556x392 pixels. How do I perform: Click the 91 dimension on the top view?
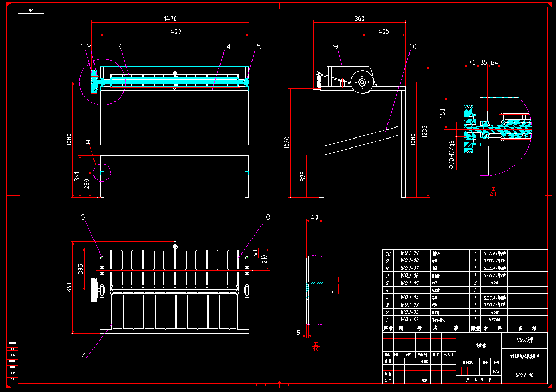tap(255, 253)
